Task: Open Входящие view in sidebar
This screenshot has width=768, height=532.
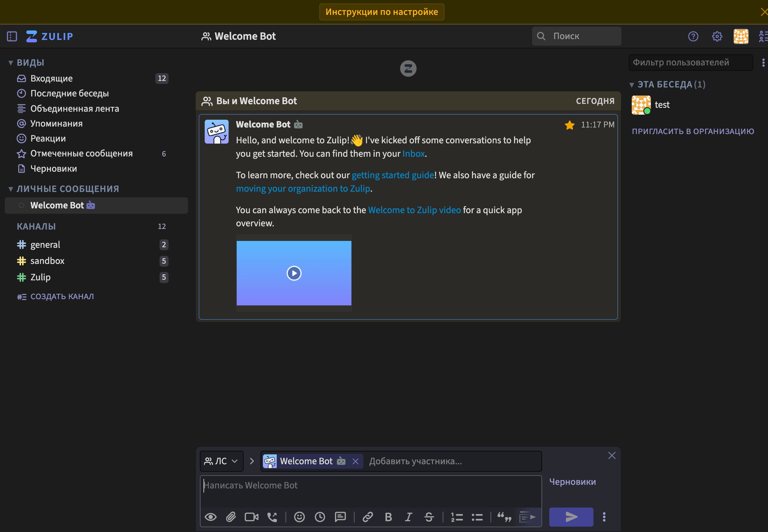Action: tap(51, 78)
